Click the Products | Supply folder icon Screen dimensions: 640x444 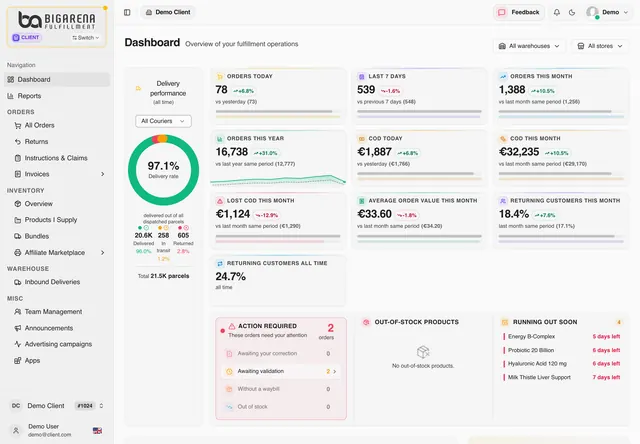[x=18, y=220]
